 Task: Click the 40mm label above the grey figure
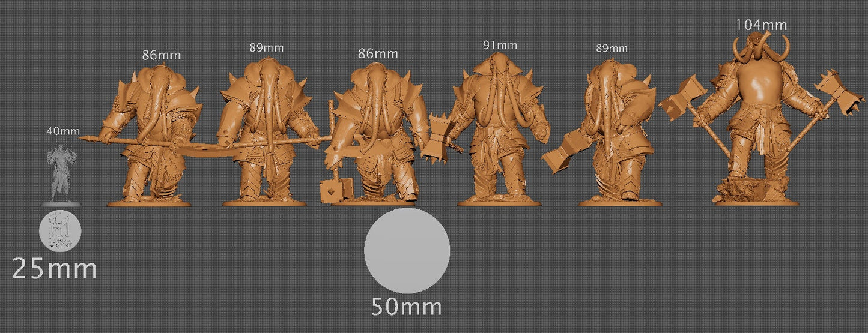coord(63,130)
